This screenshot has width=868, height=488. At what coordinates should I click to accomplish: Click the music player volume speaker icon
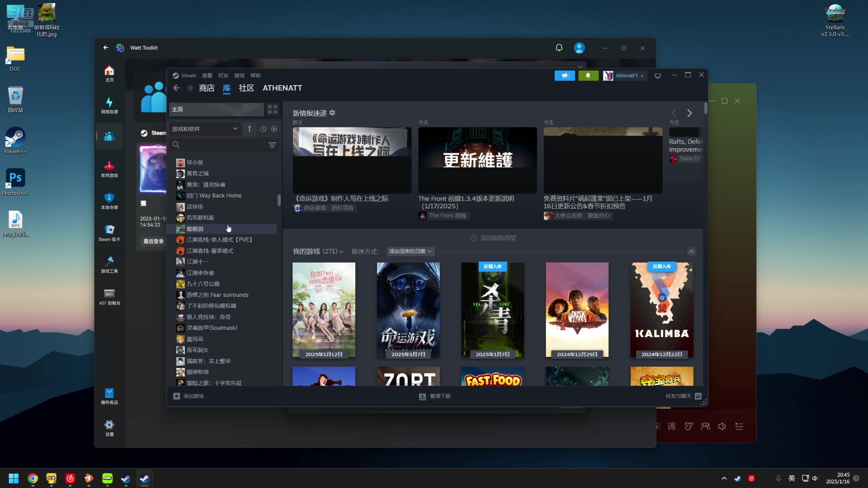pos(722,427)
